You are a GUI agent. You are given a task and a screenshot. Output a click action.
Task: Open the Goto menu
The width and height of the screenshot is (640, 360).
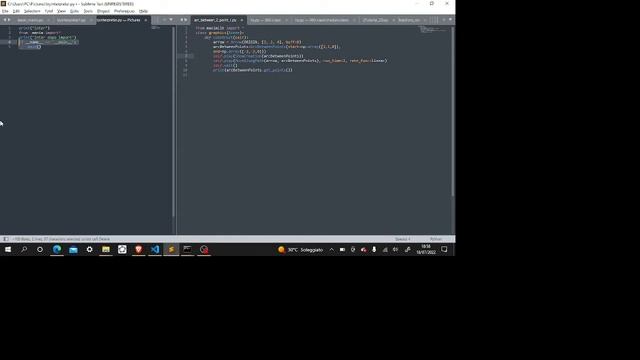(x=74, y=11)
